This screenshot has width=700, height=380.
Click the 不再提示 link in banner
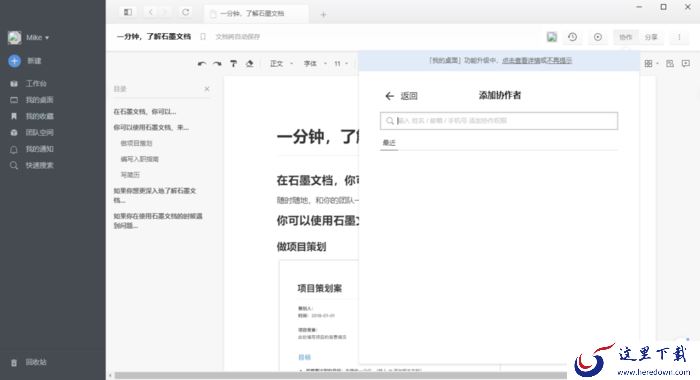pos(560,60)
